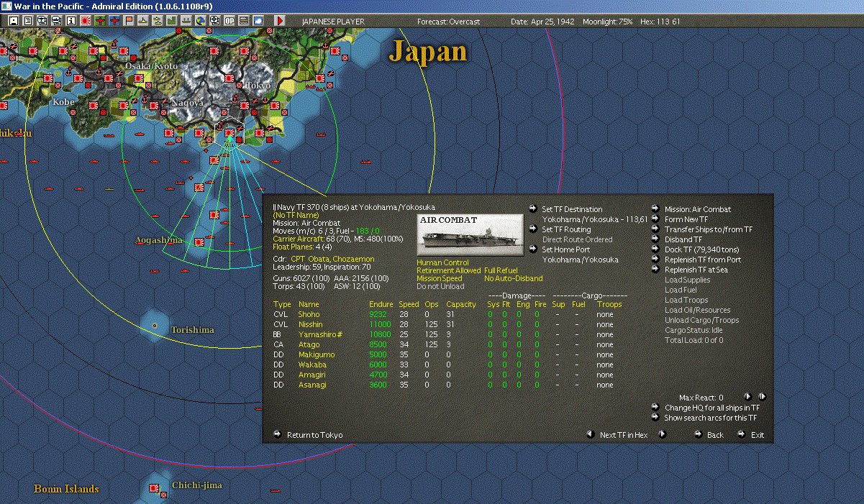Choose Replenish TF at Sea
Image resolution: width=864 pixels, height=504 pixels.
tap(696, 270)
